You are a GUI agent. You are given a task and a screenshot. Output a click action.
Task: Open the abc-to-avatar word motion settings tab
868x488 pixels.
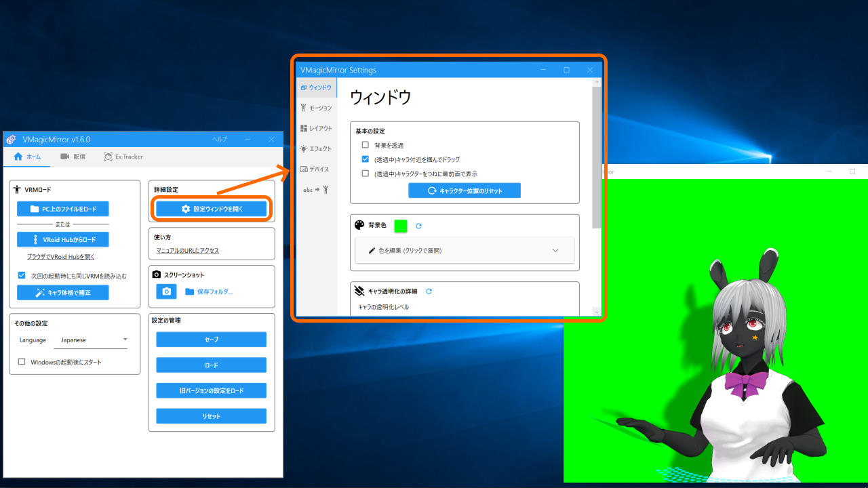click(316, 189)
